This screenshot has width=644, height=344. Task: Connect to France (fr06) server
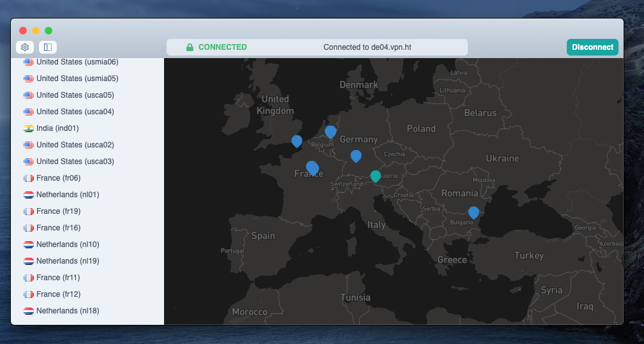58,178
